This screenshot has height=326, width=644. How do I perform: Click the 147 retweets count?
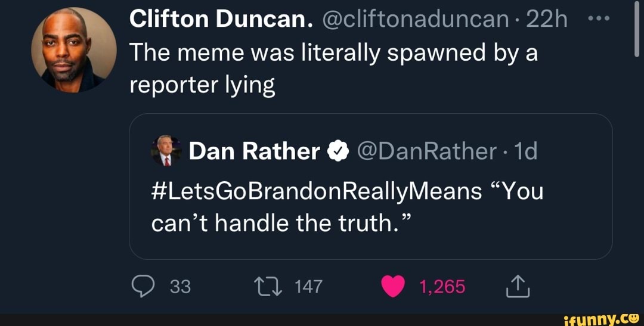[308, 287]
